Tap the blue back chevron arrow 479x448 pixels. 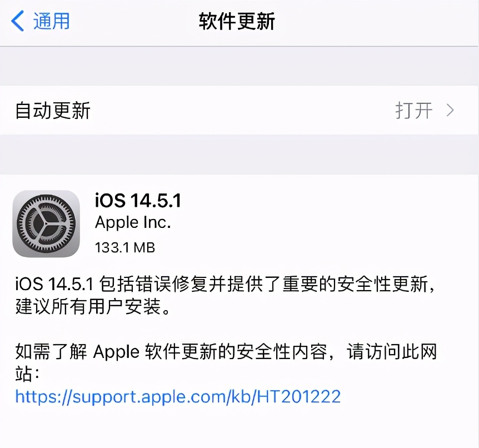click(x=17, y=21)
